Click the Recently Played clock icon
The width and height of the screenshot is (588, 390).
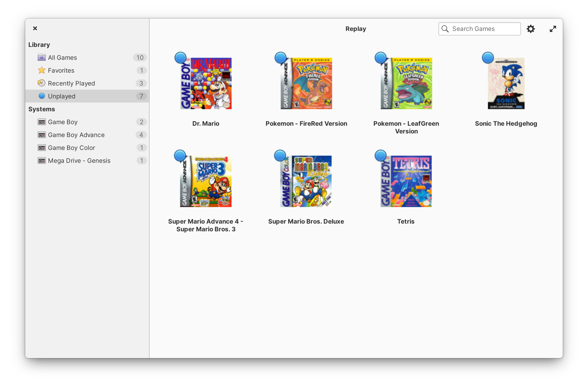point(42,83)
